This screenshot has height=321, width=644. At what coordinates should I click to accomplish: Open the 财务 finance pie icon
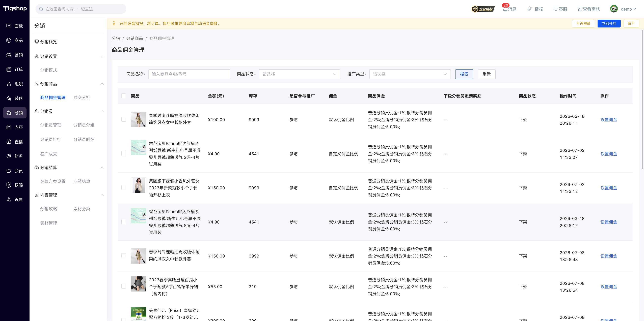[9, 156]
